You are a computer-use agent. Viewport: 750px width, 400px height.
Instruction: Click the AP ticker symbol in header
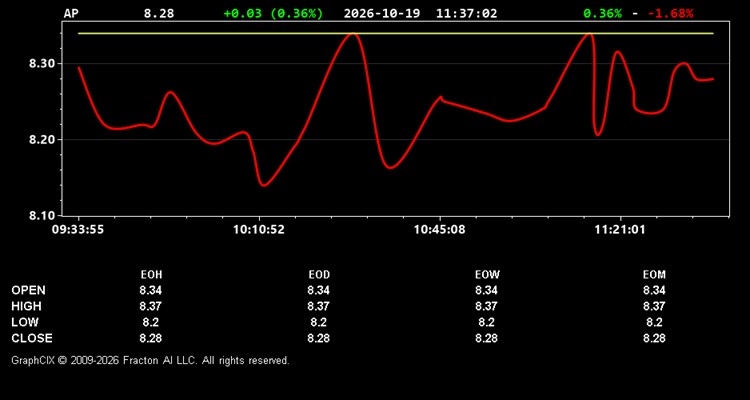[71, 13]
